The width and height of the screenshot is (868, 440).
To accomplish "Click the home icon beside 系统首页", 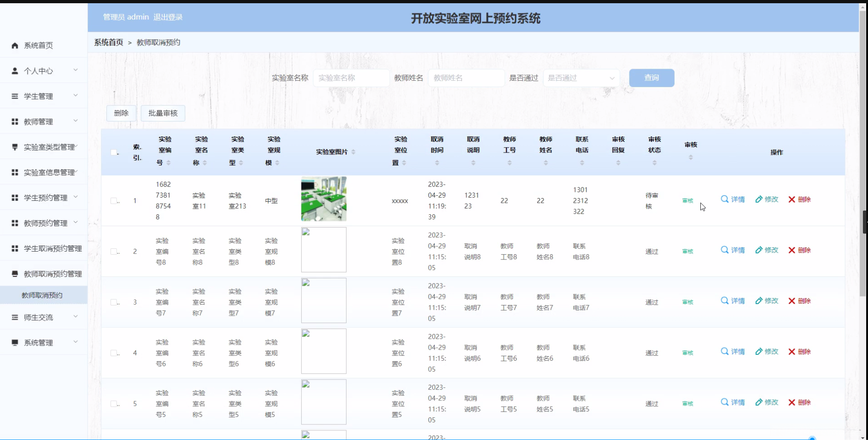I will (15, 45).
